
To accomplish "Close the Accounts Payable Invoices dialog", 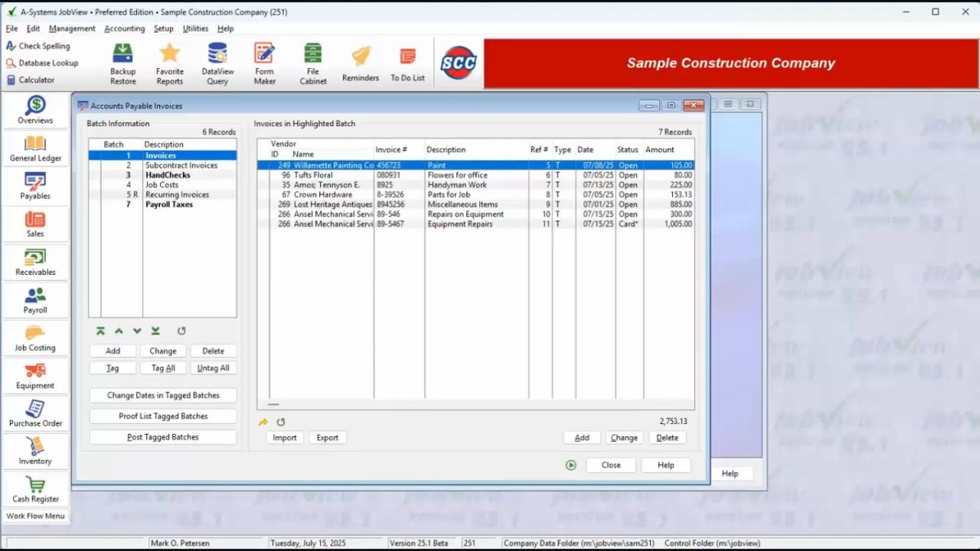I will pyautogui.click(x=611, y=465).
